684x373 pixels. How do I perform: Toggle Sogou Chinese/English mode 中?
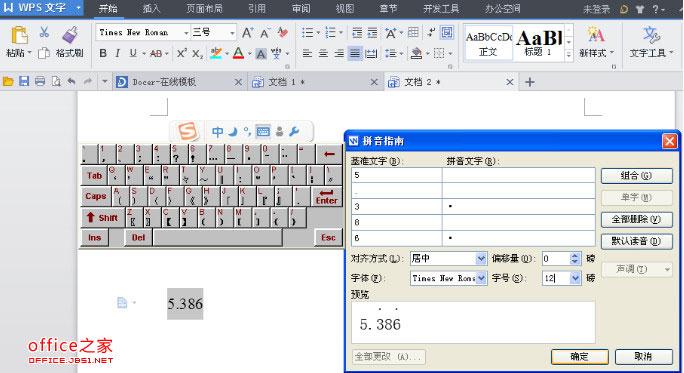217,131
